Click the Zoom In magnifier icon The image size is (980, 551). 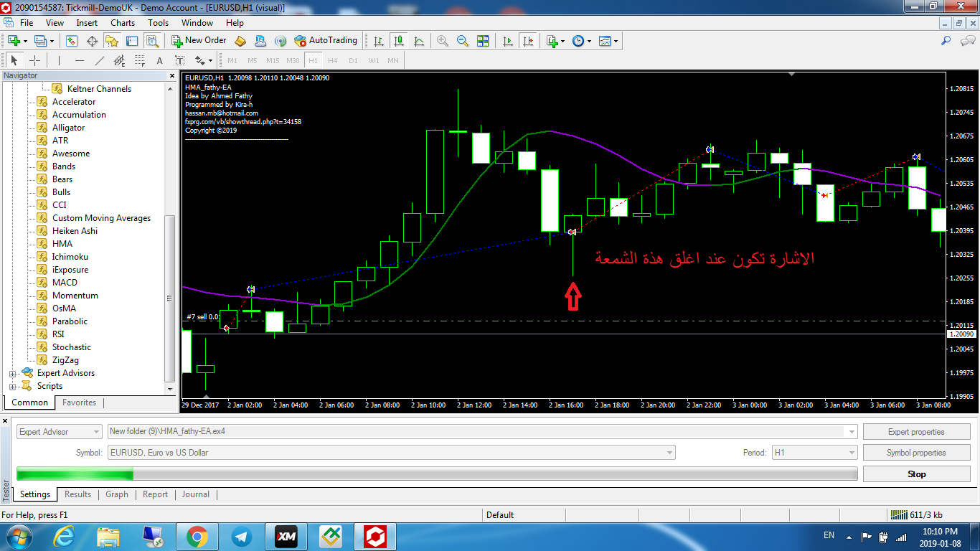point(443,41)
